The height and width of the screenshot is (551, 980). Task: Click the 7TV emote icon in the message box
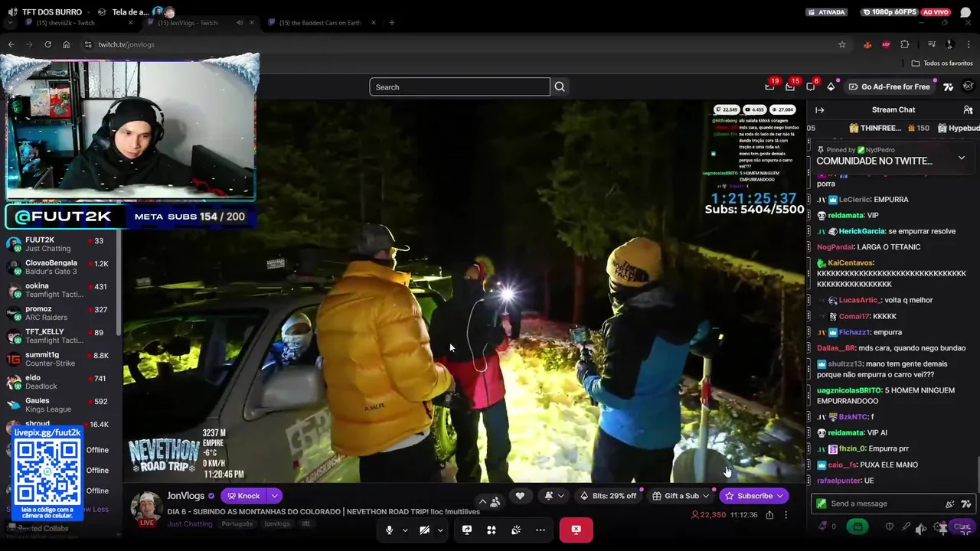tap(966, 504)
